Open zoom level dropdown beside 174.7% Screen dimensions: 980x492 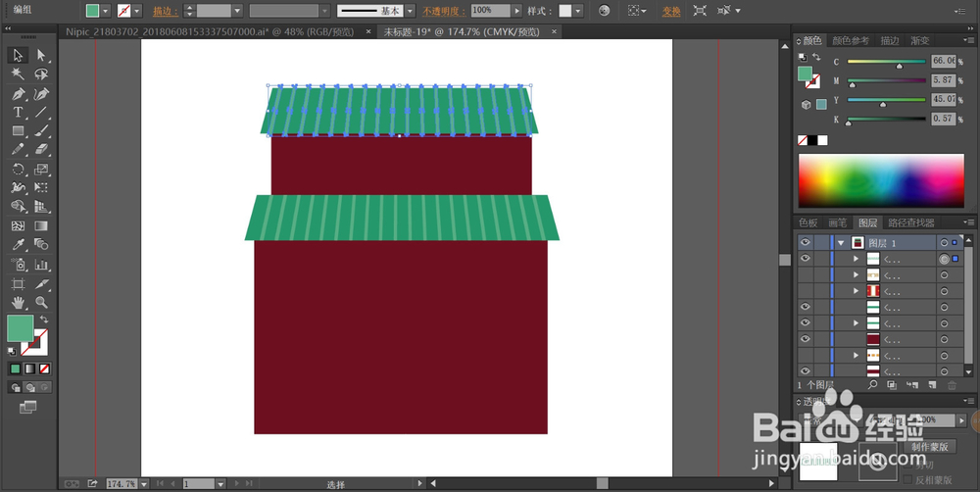(144, 484)
